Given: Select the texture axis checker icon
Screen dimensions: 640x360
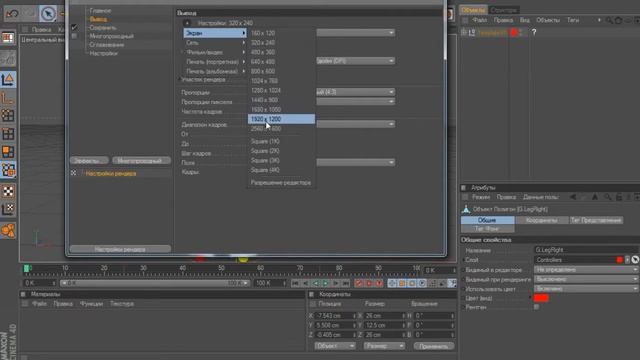Looking at the screenshot, I should click(x=8, y=209).
